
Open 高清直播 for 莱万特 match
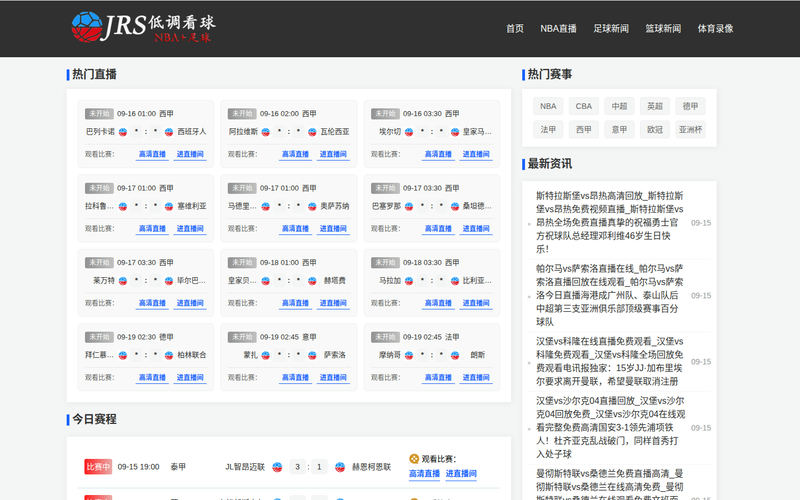pyautogui.click(x=153, y=303)
